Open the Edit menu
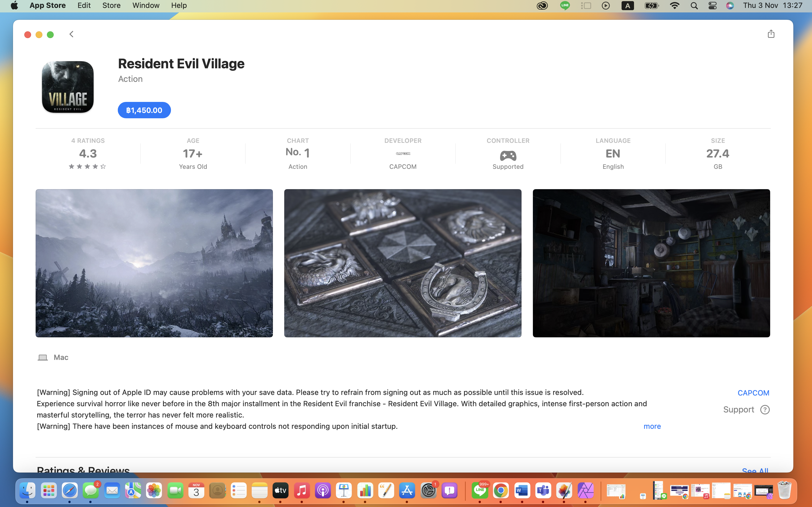Image resolution: width=812 pixels, height=507 pixels. click(84, 6)
